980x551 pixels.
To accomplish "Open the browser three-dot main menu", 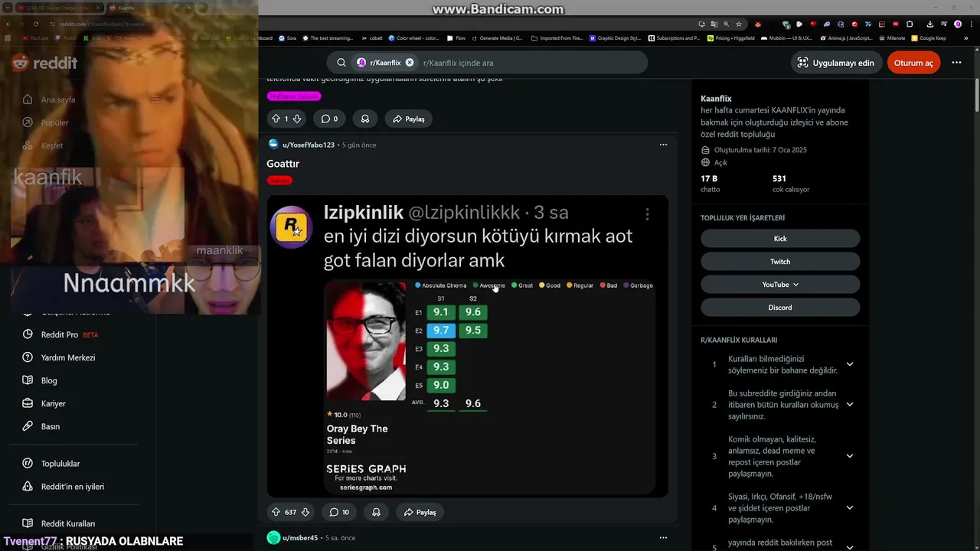I will coord(970,24).
